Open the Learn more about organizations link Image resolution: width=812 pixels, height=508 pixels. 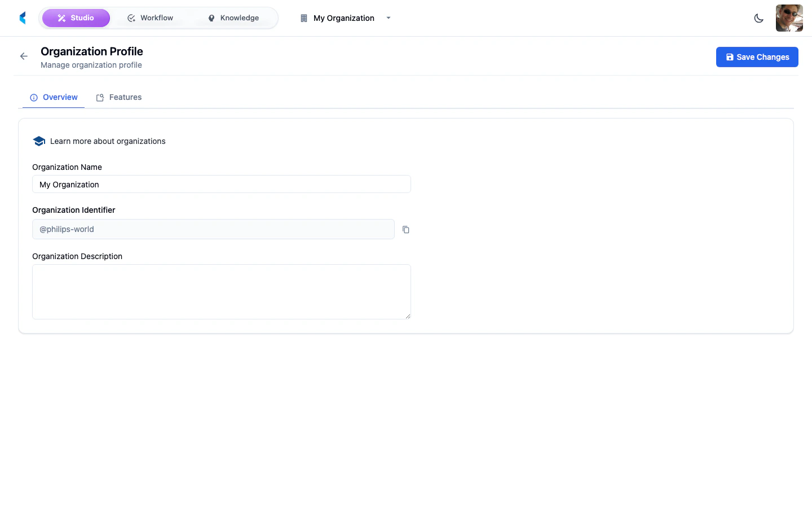[x=107, y=141]
